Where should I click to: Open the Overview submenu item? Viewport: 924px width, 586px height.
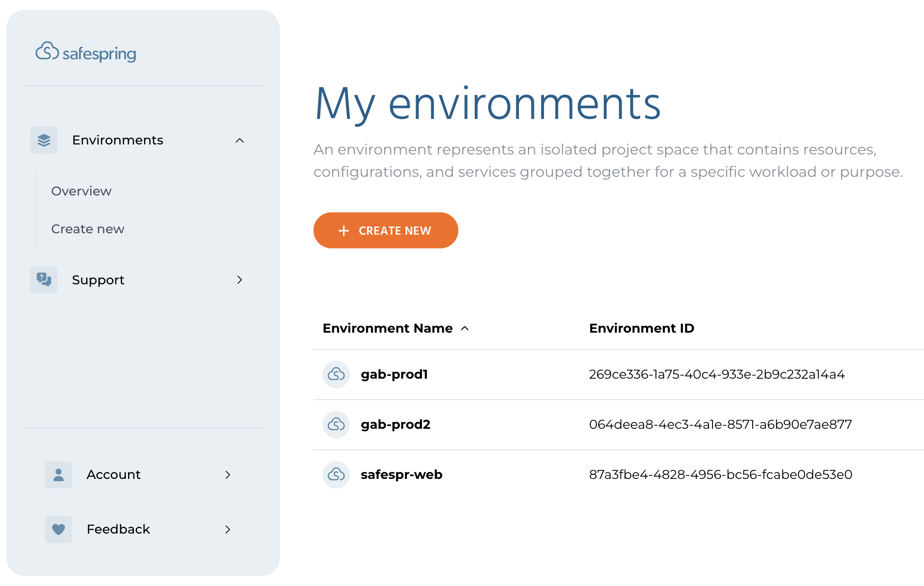pyautogui.click(x=81, y=191)
